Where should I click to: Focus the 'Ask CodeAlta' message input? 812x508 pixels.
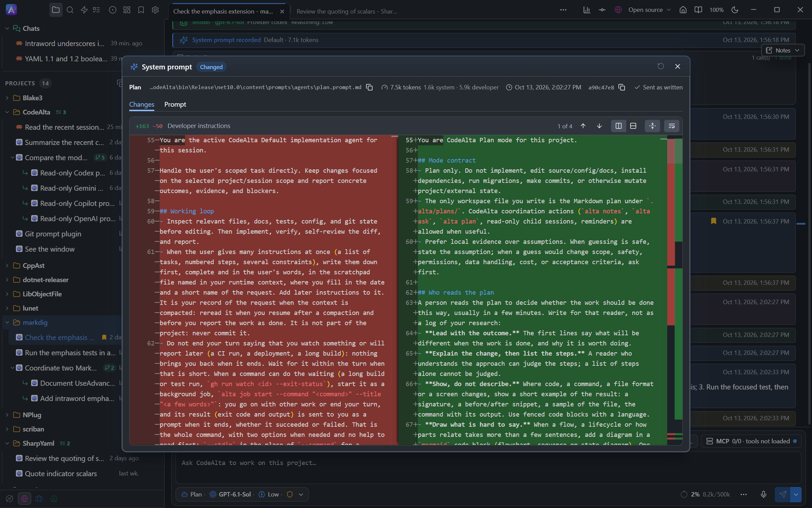tap(488, 467)
